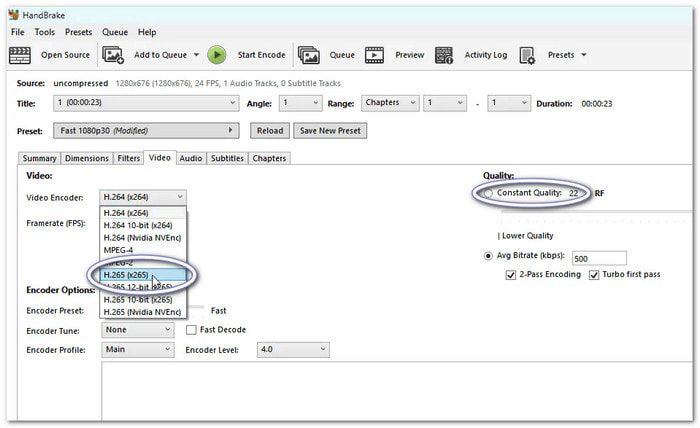Screen dimensions: 700x428
Task: Open the Encoder Profile dropdown
Action: coord(138,349)
